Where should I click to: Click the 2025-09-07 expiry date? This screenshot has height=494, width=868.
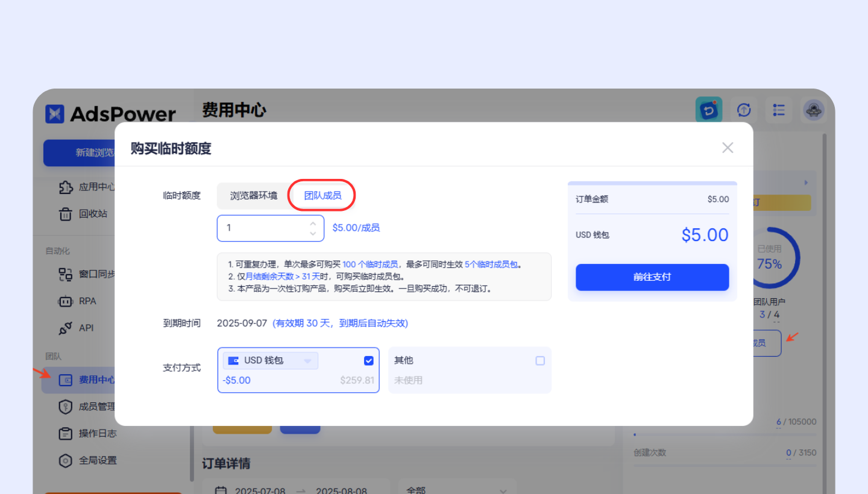(x=242, y=324)
